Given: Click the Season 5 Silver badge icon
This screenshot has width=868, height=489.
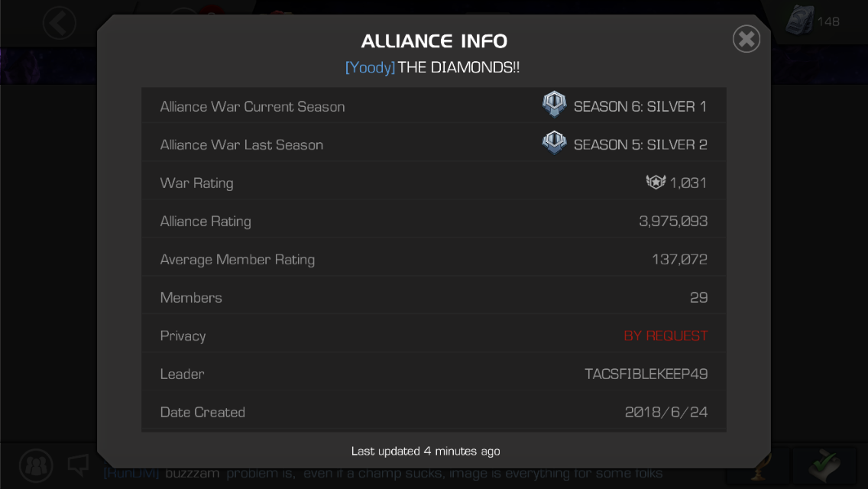Looking at the screenshot, I should 554,143.
